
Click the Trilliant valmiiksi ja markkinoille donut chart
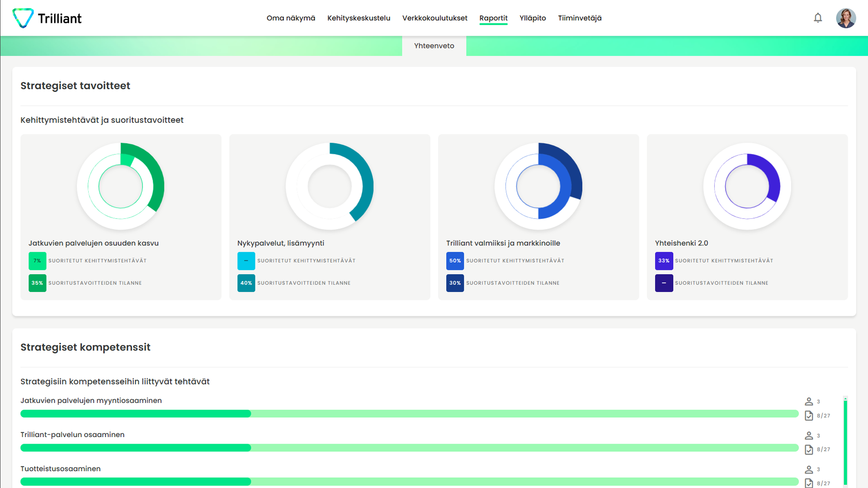(x=538, y=186)
